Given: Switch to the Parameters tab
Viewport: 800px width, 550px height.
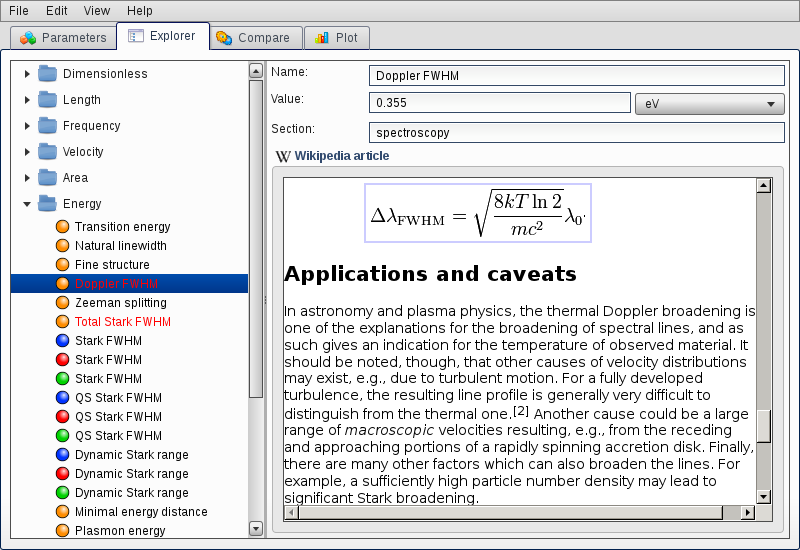Looking at the screenshot, I should tap(63, 38).
